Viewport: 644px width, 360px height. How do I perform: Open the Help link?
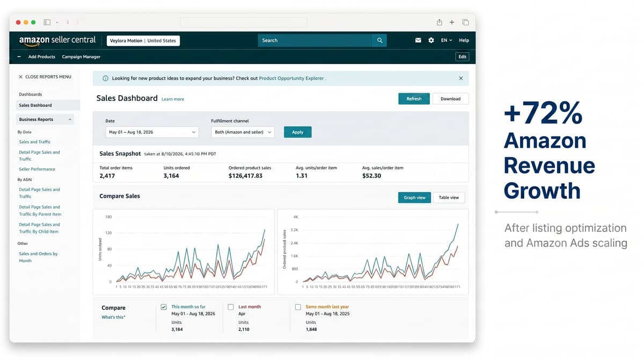[464, 40]
